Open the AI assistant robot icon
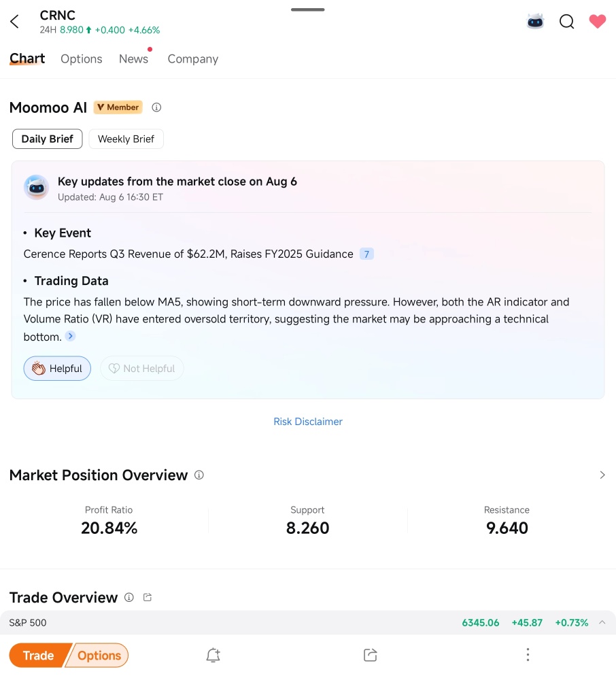 coord(535,21)
